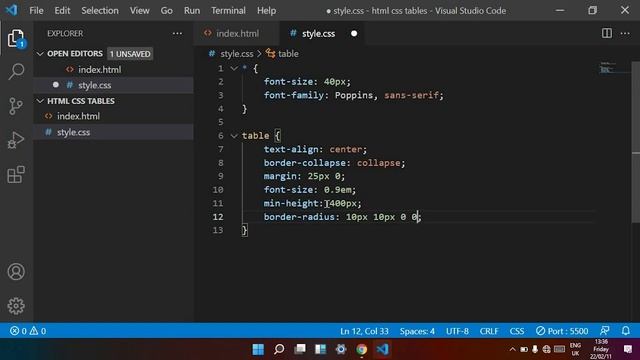This screenshot has height=360, width=640.
Task: Click Ln 12, Col 33 in status bar
Action: pos(364,331)
